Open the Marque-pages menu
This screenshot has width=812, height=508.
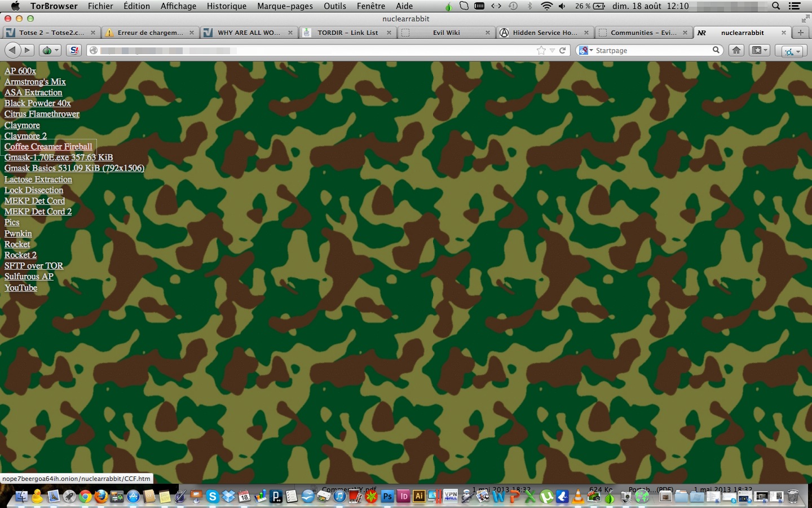tap(285, 6)
